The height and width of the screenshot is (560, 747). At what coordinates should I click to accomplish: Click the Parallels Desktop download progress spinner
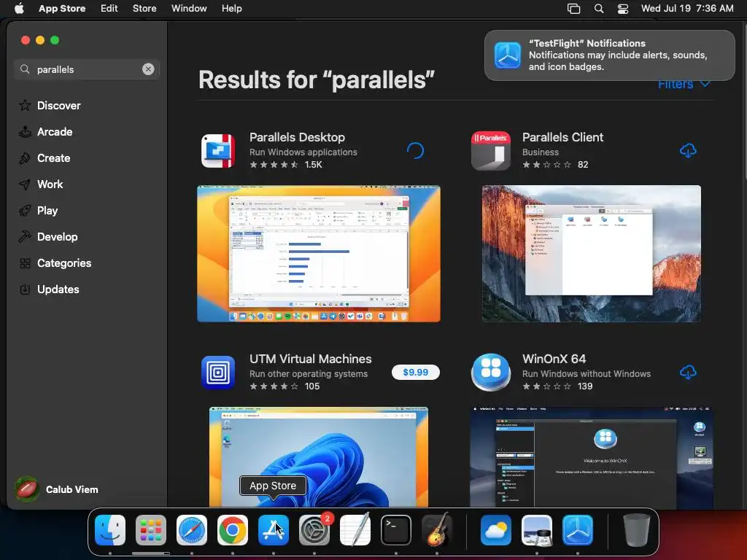(415, 150)
